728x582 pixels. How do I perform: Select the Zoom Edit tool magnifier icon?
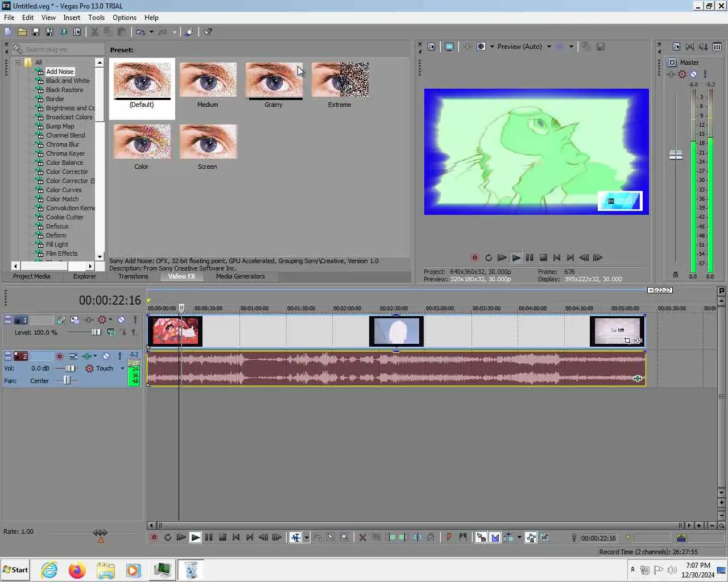[345, 537]
